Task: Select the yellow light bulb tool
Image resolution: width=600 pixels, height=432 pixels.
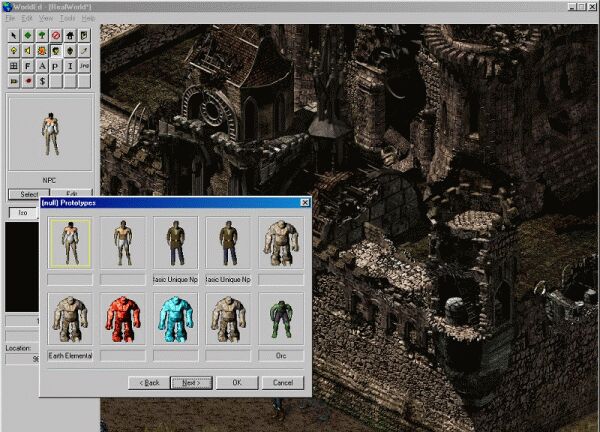Action: [x=14, y=51]
